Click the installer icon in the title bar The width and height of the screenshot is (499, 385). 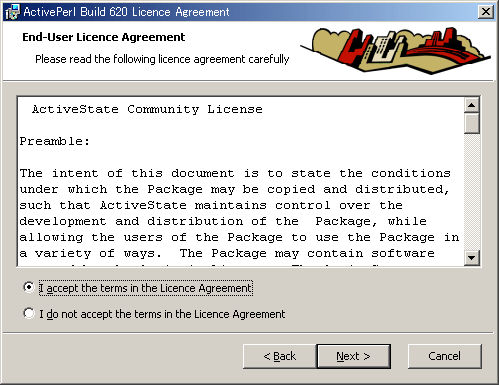tap(12, 12)
